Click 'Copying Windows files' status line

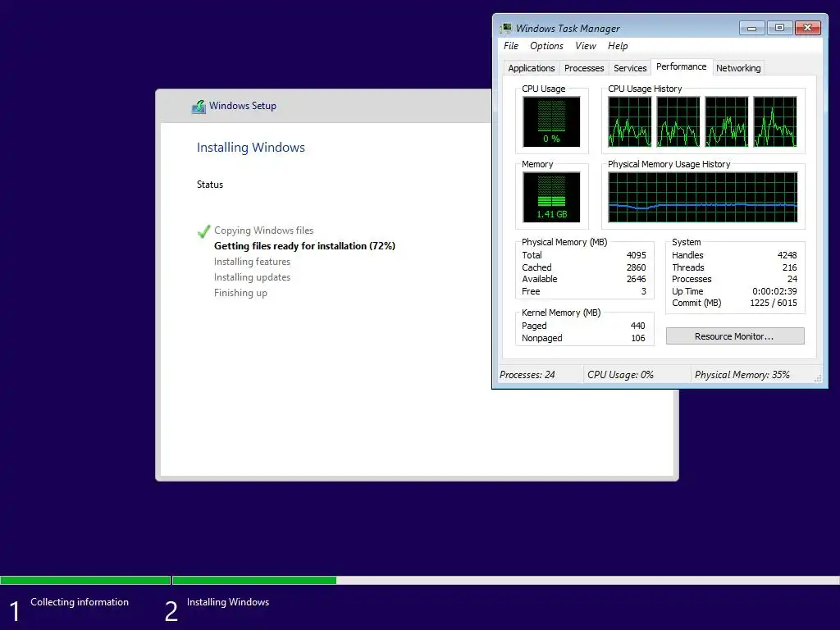[263, 231]
